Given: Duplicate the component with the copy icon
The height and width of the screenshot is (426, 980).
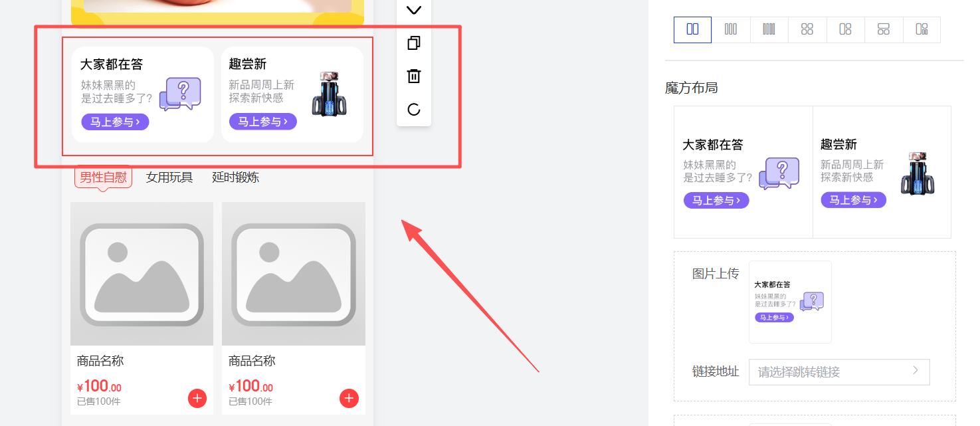Looking at the screenshot, I should coord(414,43).
